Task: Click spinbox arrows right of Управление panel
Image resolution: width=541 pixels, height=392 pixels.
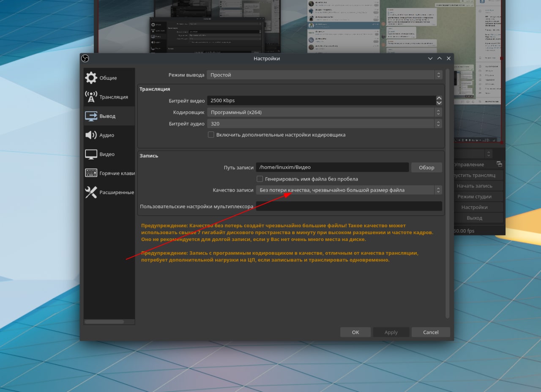Action: point(489,154)
